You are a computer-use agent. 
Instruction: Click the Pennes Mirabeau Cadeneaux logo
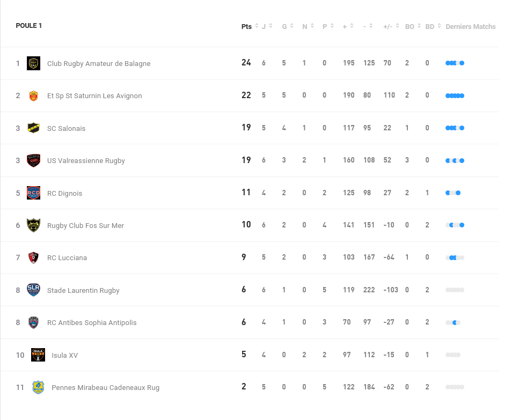tap(38, 387)
